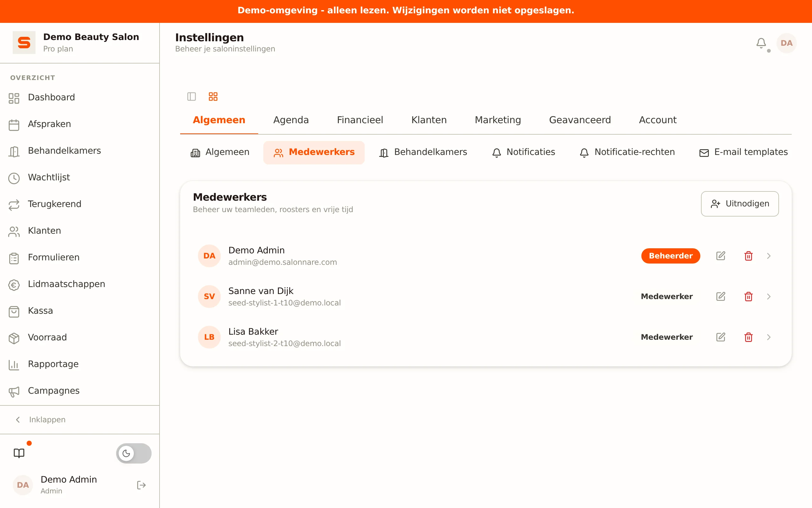Click the LB avatar of Lisa Bakker
The width and height of the screenshot is (812, 508).
tap(209, 337)
